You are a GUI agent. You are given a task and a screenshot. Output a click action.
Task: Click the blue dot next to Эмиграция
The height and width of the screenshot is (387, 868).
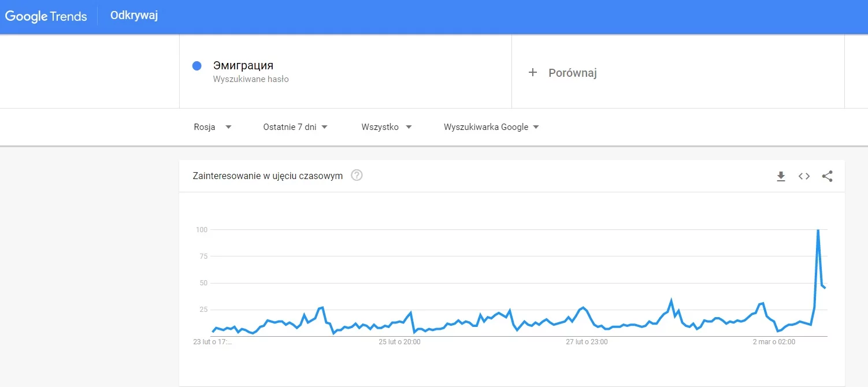(x=196, y=66)
